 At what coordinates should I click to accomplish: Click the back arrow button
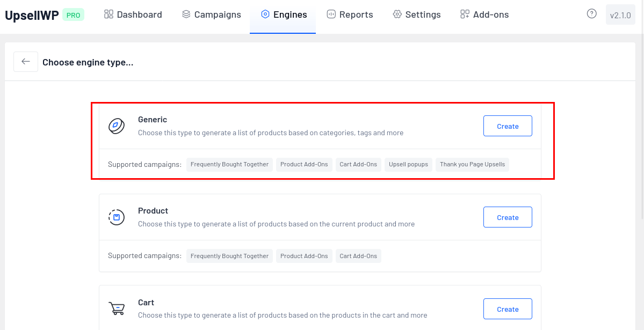point(26,62)
